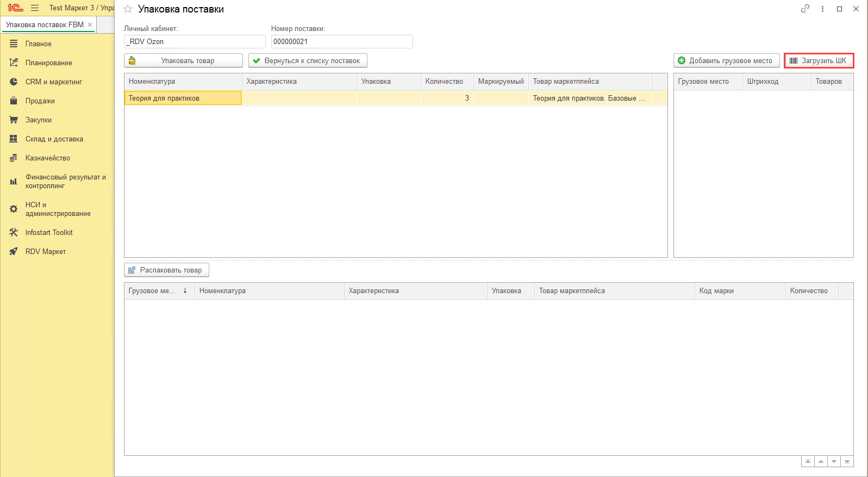Jump to first row with top arrow
Image resolution: width=868 pixels, height=477 pixels.
pos(808,462)
